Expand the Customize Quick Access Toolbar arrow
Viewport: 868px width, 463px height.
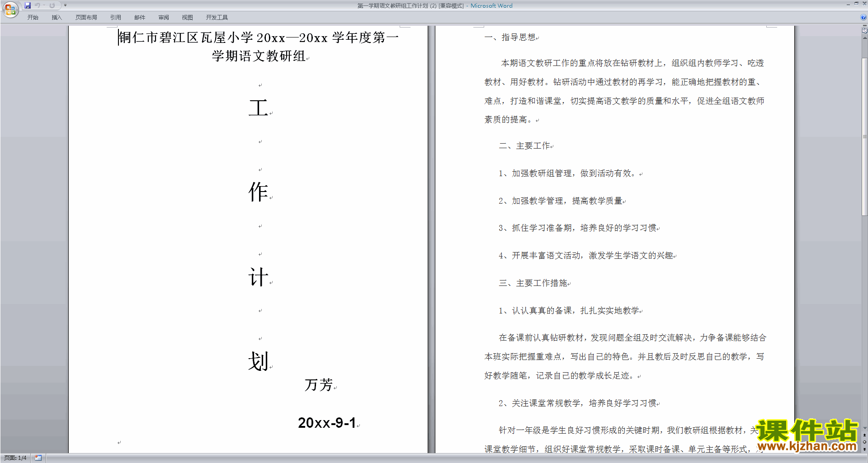click(x=65, y=5)
